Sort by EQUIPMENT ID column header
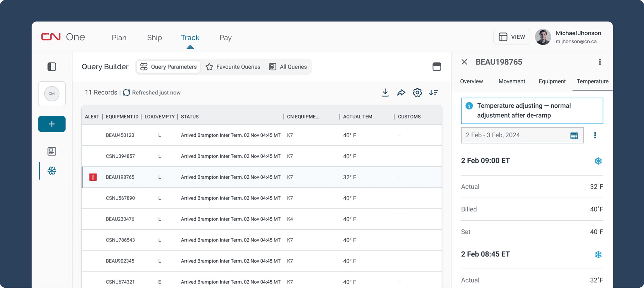644x288 pixels. [x=122, y=117]
